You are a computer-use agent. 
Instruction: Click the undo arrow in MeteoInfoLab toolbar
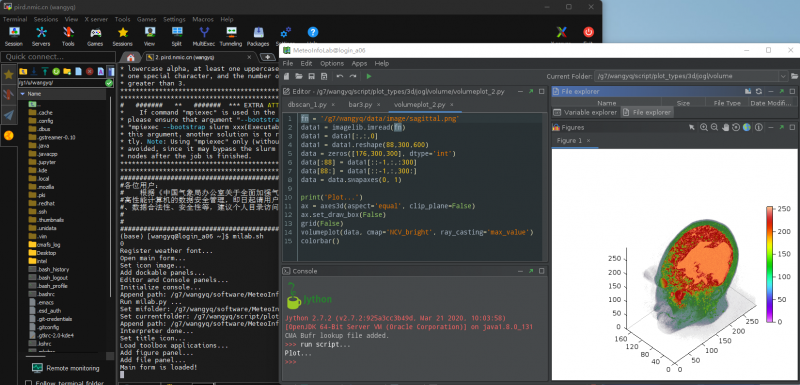tap(340, 76)
